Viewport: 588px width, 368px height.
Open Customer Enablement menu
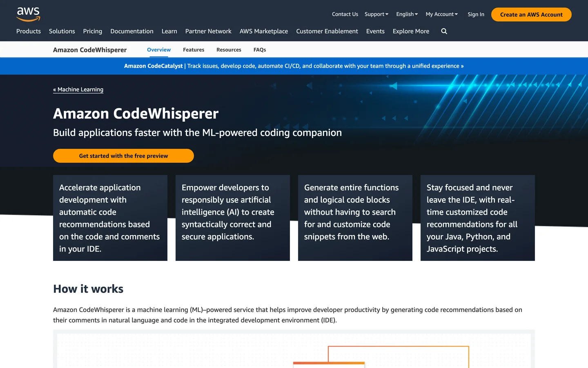coord(327,31)
